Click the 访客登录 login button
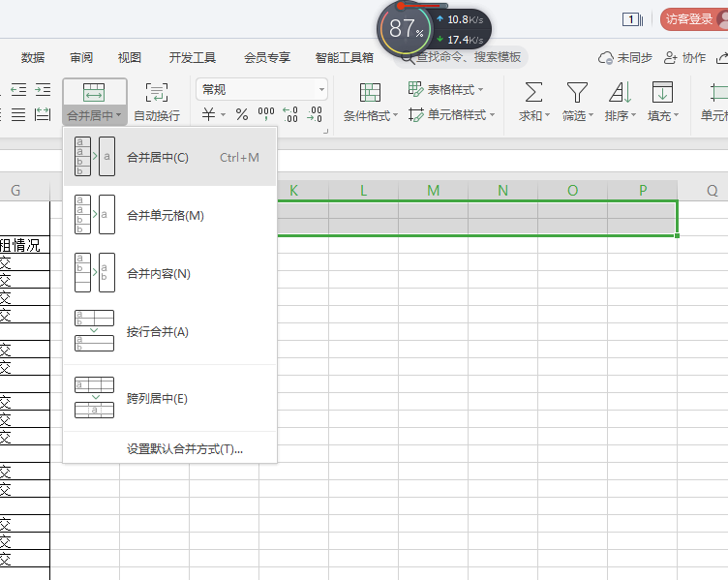 (694, 19)
